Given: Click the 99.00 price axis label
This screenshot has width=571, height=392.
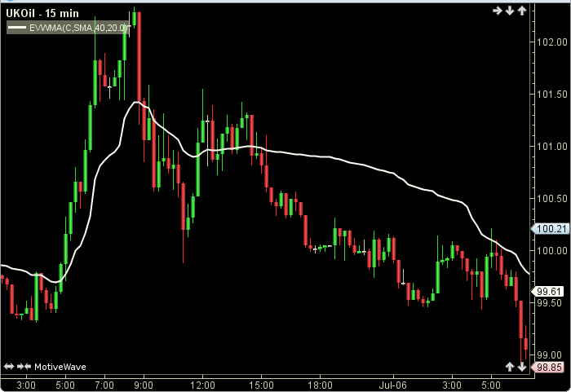Looking at the screenshot, I should 549,355.
